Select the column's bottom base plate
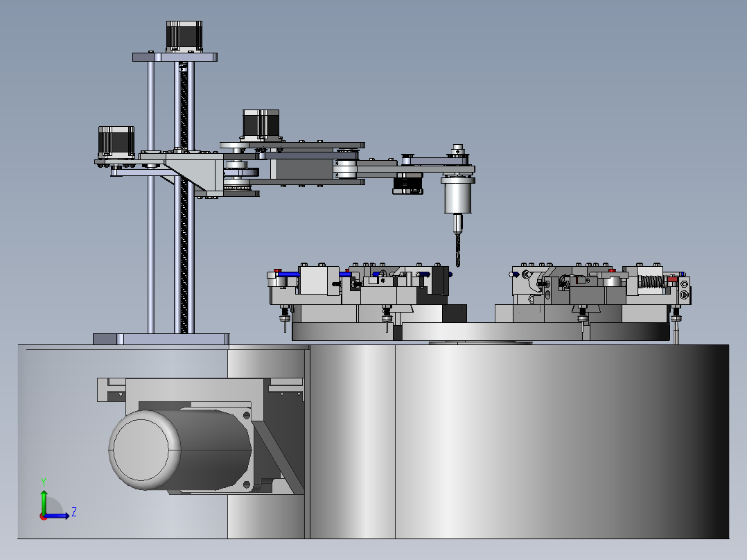This screenshot has height=560, width=747. click(161, 339)
